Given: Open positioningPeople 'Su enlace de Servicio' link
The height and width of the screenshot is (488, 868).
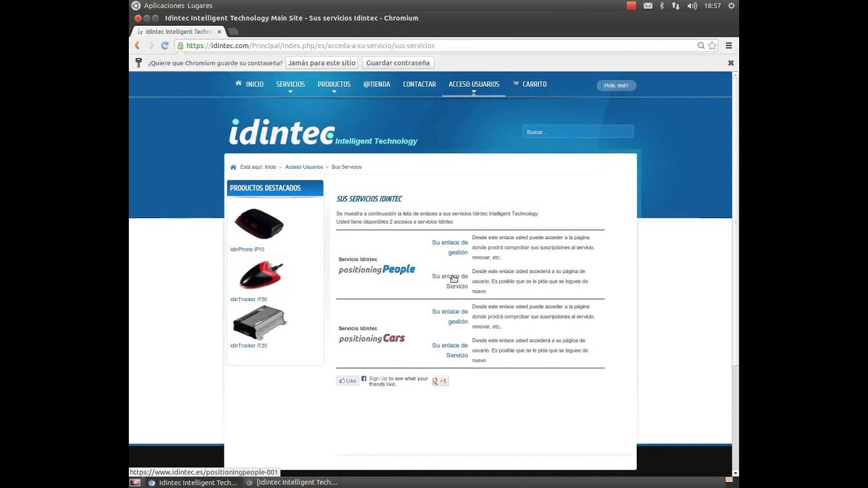Looking at the screenshot, I should (450, 281).
